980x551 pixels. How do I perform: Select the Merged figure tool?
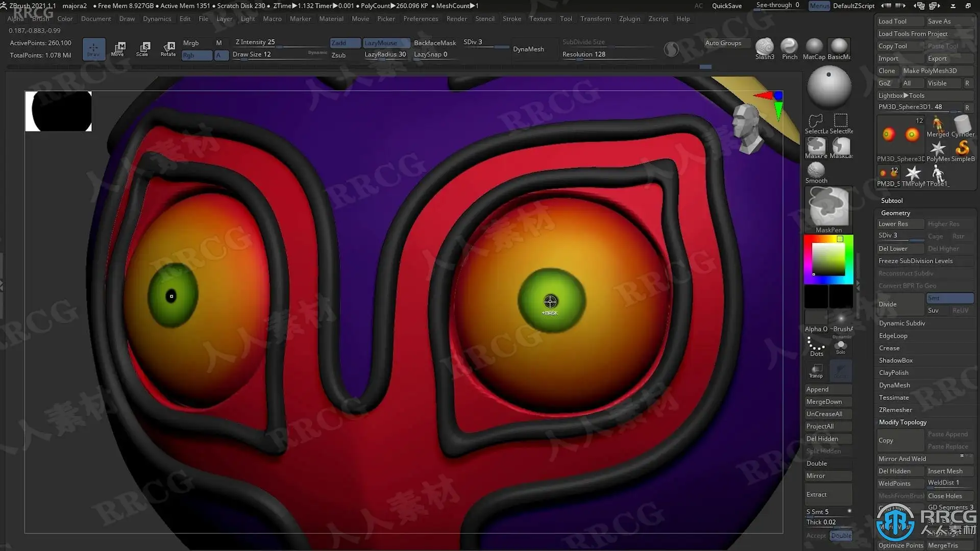[x=938, y=127]
